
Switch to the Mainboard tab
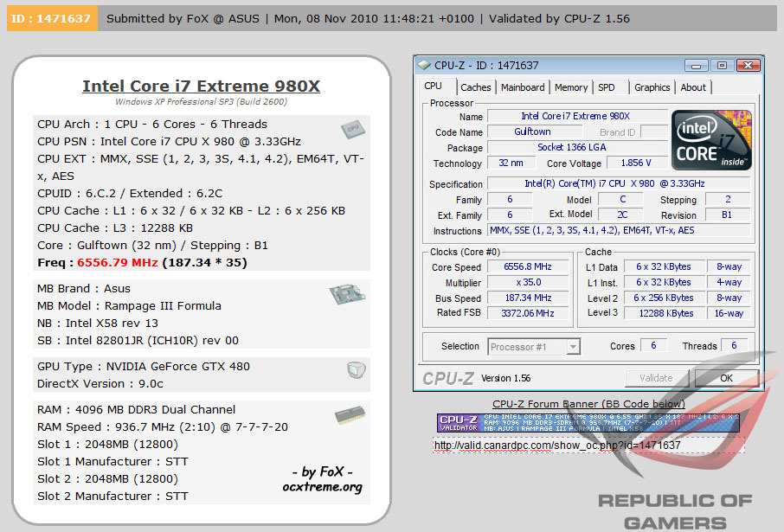[523, 87]
